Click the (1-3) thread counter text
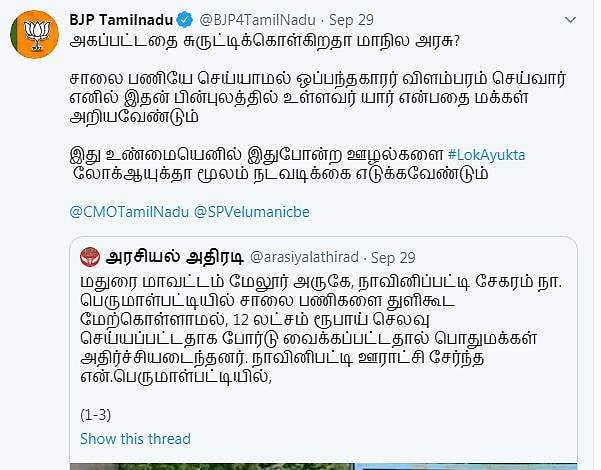The width and height of the screenshot is (601, 470). pyautogui.click(x=98, y=413)
